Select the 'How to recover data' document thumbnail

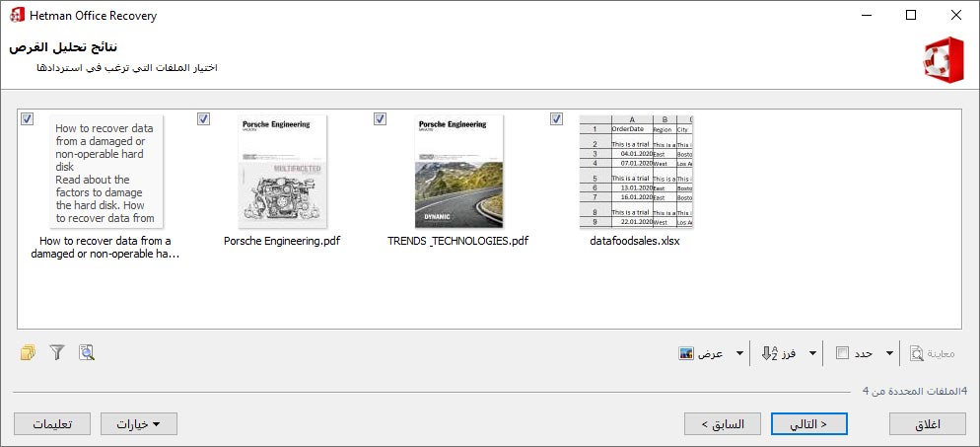pos(105,172)
